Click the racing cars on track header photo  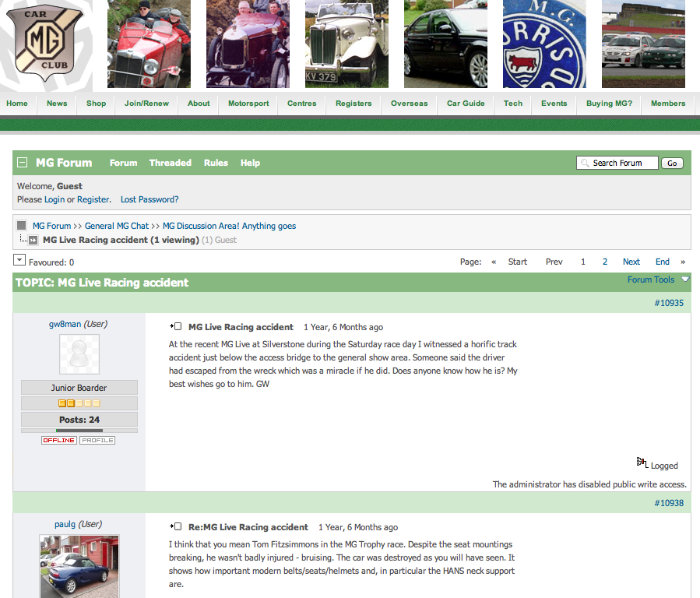(643, 44)
